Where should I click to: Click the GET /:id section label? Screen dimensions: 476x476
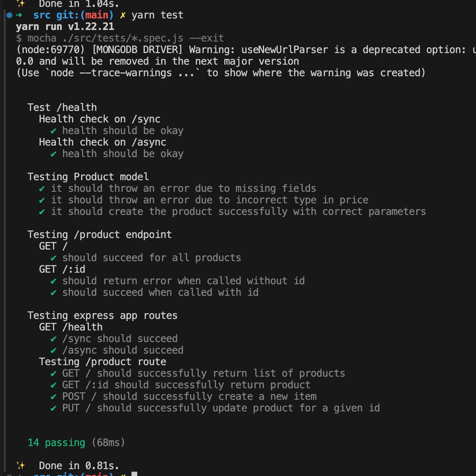[x=62, y=269]
